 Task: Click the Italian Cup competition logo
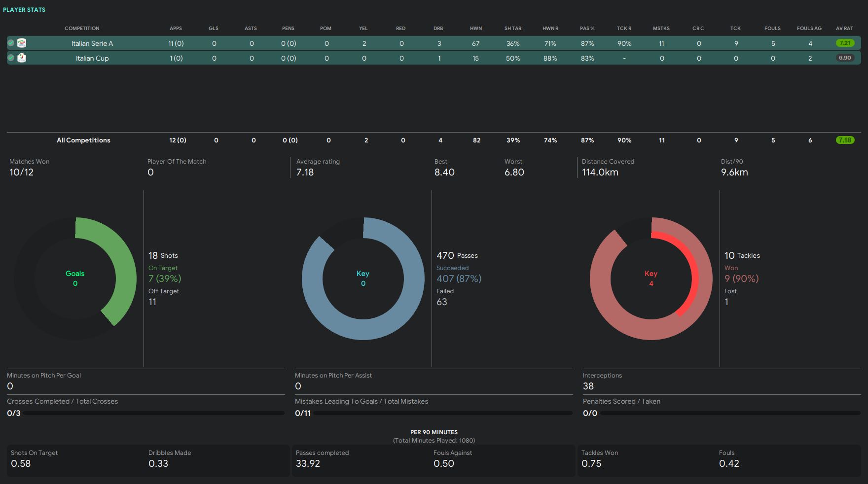(22, 58)
